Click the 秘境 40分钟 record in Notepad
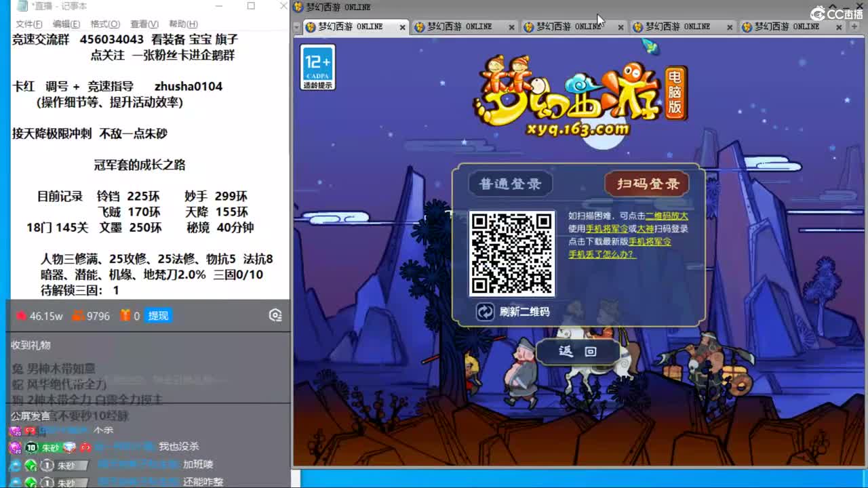868x488 pixels. pos(220,228)
